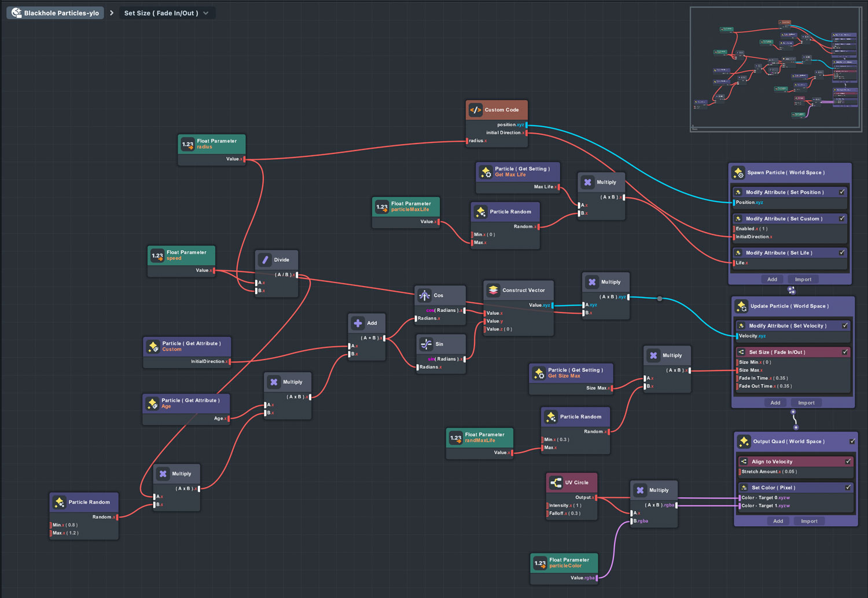Click the Divide node icon
Viewport: 868px width, 598px height.
point(265,260)
